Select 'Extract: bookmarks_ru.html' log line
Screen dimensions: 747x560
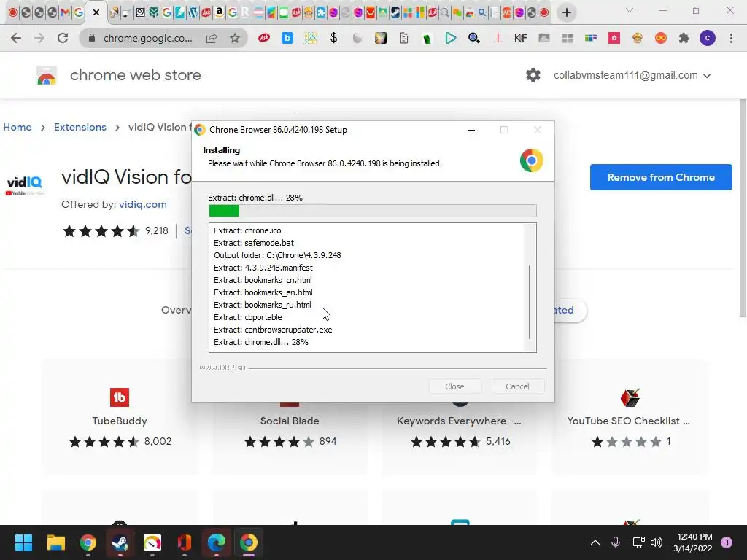262,305
